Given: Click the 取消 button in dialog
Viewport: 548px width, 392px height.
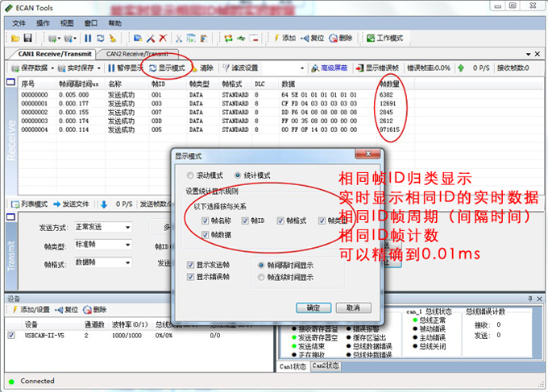Looking at the screenshot, I should pyautogui.click(x=352, y=307).
